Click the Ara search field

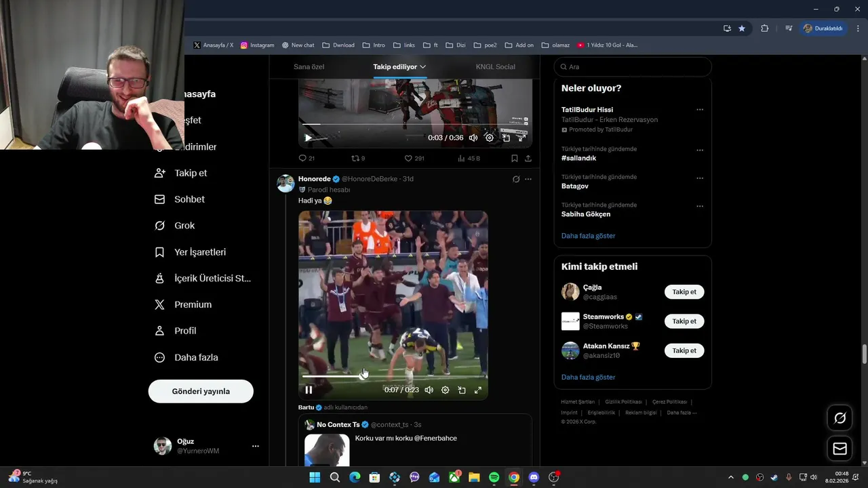(x=633, y=66)
